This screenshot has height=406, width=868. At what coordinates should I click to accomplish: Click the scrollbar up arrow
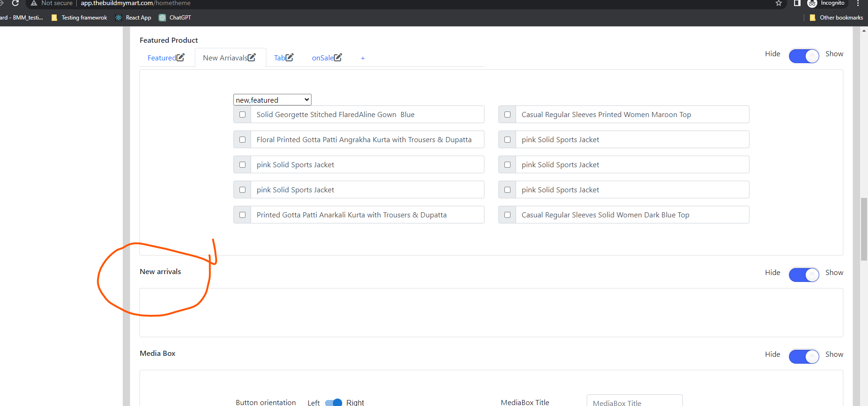(x=864, y=31)
